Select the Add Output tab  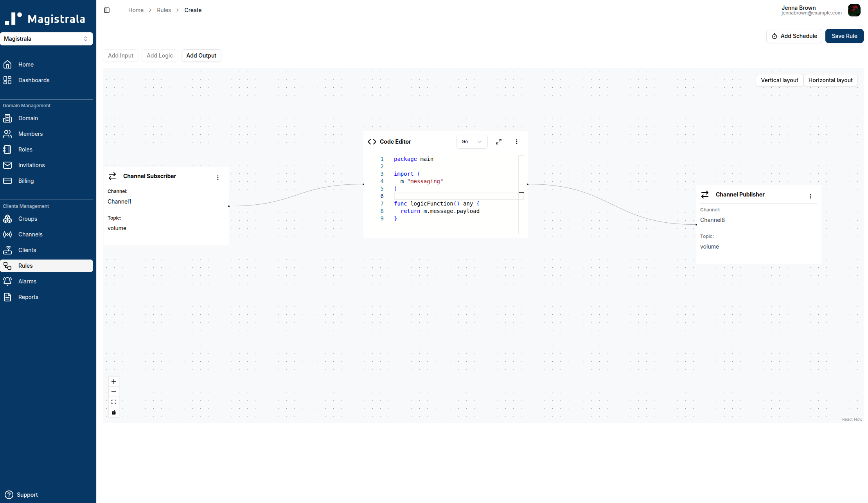(201, 55)
